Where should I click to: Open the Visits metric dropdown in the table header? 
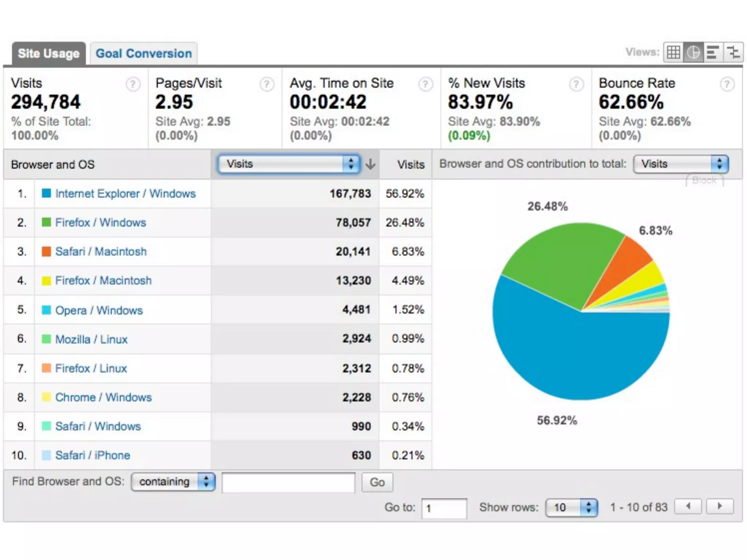pyautogui.click(x=289, y=164)
